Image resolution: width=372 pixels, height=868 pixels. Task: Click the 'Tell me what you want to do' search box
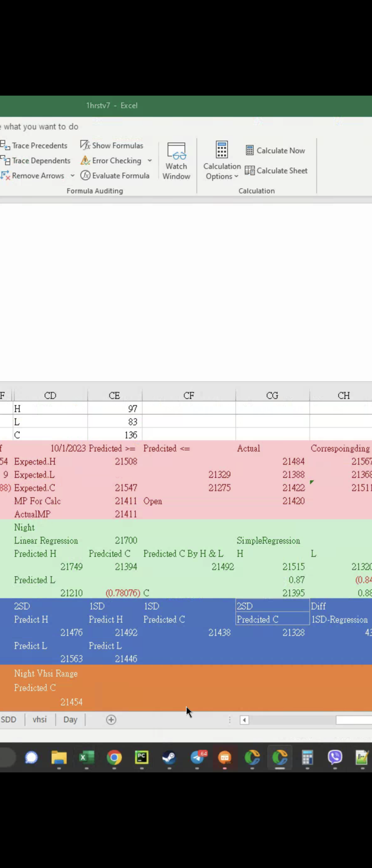point(41,127)
